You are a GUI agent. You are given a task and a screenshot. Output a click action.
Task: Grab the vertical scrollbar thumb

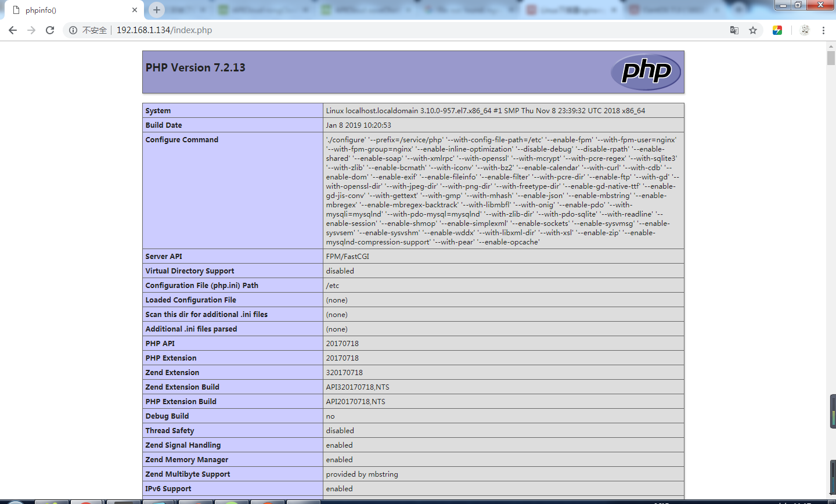tap(831, 58)
